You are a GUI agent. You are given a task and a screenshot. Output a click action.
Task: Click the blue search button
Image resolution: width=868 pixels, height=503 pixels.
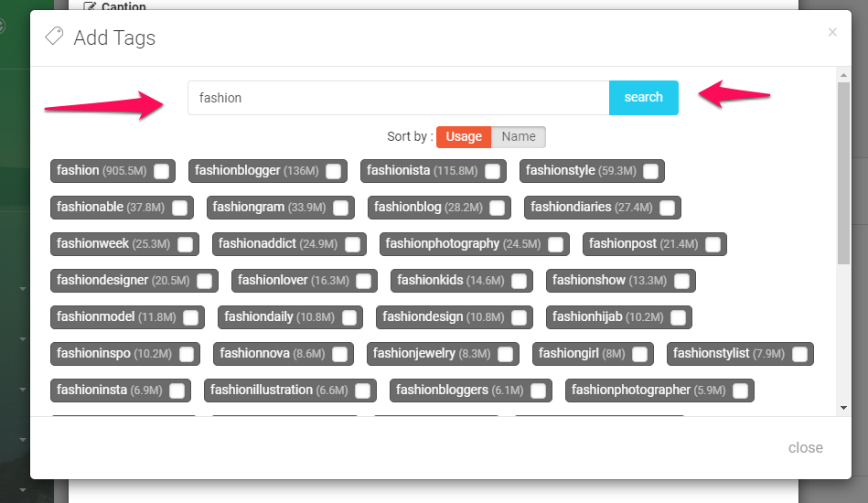[x=643, y=97]
